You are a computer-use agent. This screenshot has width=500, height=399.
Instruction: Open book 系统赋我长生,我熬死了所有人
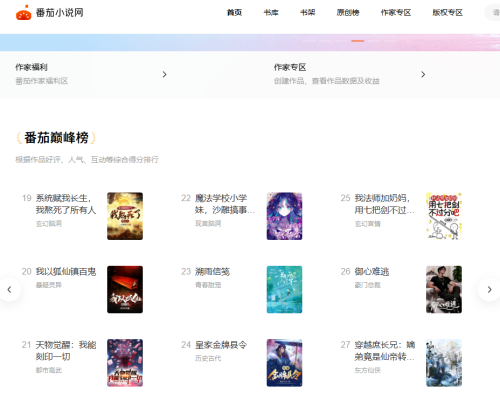66,204
